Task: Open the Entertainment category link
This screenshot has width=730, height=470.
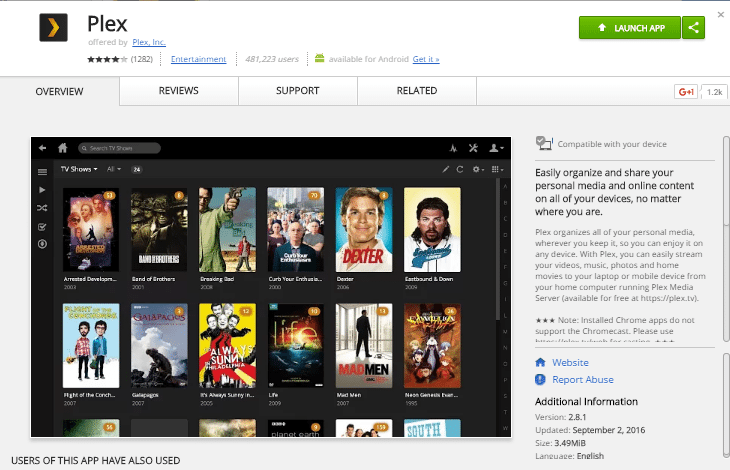Action: point(198,59)
